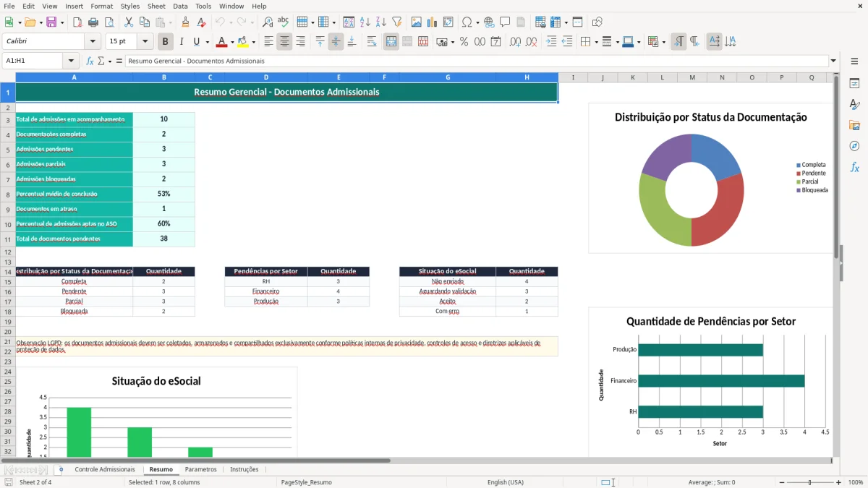Image resolution: width=868 pixels, height=488 pixels.
Task: Insert a comment
Action: point(505,22)
